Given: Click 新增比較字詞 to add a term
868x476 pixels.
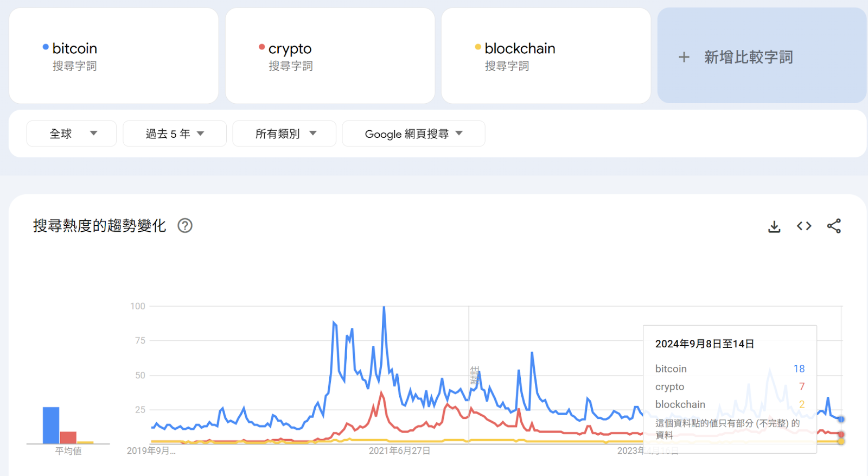Looking at the screenshot, I should pos(748,57).
